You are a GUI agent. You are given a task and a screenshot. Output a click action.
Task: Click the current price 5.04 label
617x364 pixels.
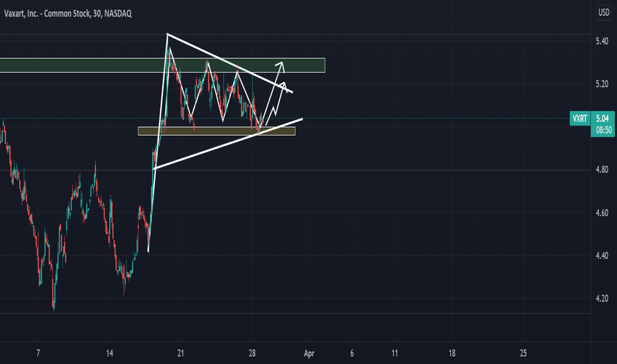click(x=602, y=118)
